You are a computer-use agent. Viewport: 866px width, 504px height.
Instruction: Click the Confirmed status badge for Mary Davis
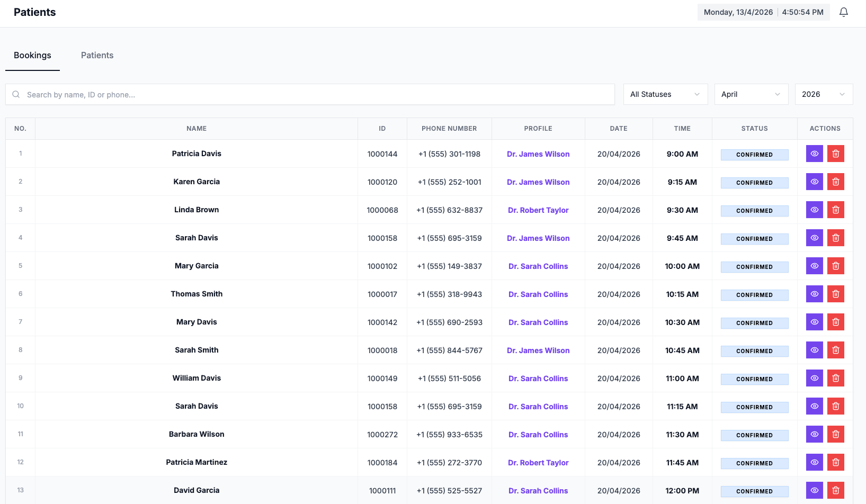[754, 323]
